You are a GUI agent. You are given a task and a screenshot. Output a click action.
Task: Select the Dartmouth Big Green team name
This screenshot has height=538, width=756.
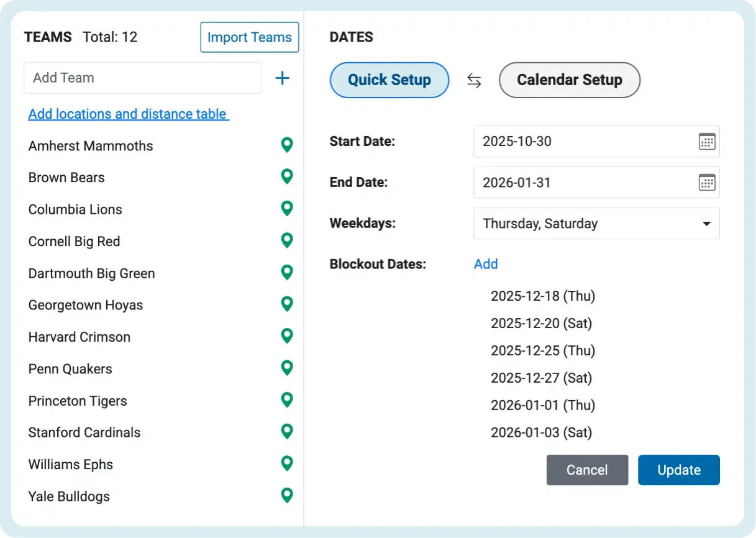(x=91, y=273)
